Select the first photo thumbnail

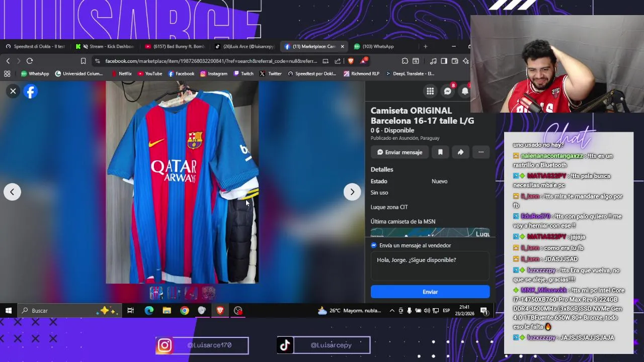(156, 293)
